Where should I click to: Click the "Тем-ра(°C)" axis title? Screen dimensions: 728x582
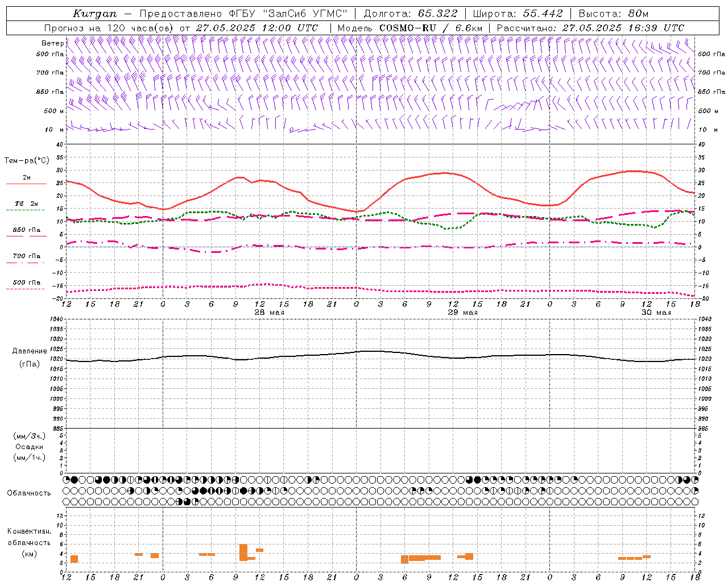click(27, 161)
